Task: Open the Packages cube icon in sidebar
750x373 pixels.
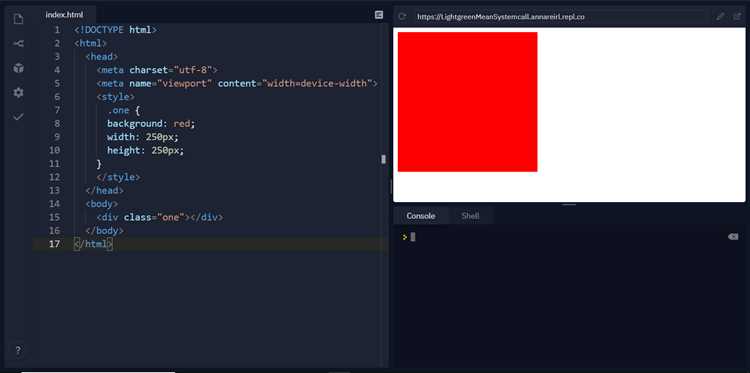Action: (x=18, y=68)
